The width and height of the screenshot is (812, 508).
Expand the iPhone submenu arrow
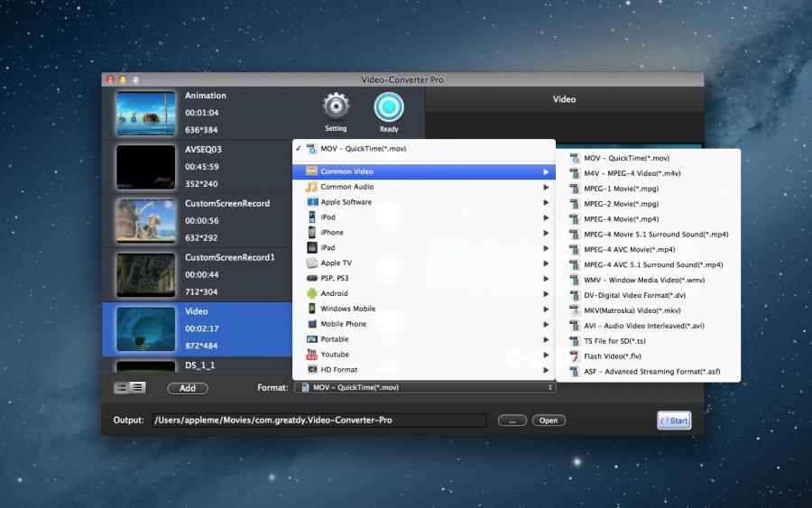(546, 233)
